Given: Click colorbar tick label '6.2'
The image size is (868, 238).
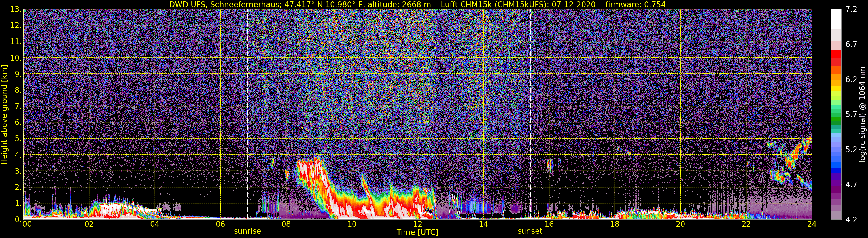Looking at the screenshot, I should click(x=851, y=80).
